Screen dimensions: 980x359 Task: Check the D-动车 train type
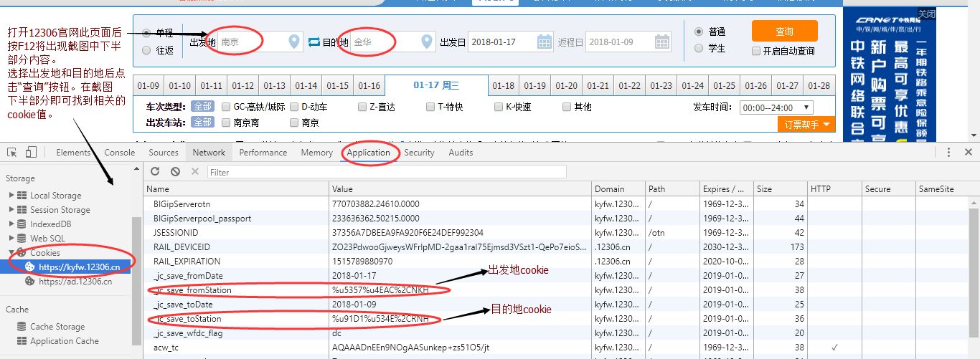pos(294,107)
